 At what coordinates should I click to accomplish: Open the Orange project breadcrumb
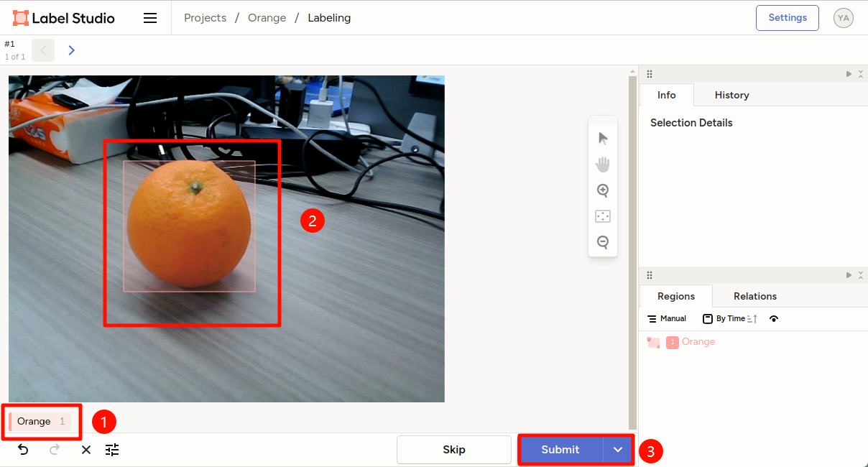tap(267, 18)
